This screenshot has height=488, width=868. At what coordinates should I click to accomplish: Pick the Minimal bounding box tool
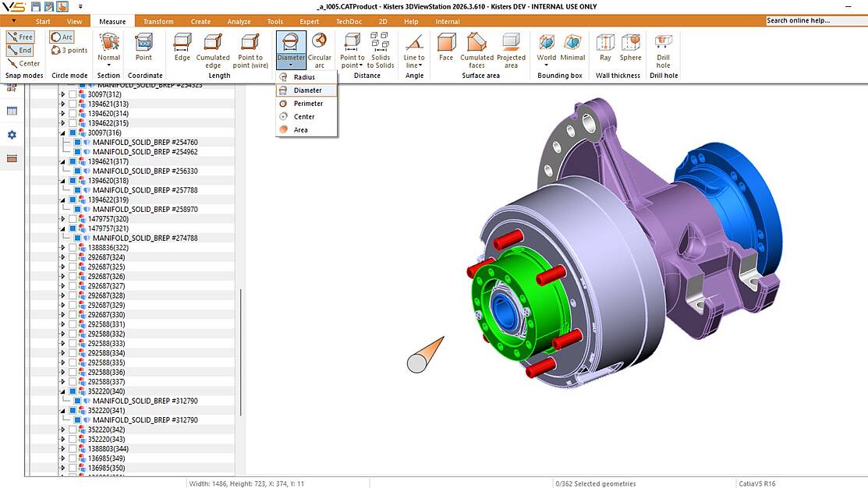tap(572, 47)
